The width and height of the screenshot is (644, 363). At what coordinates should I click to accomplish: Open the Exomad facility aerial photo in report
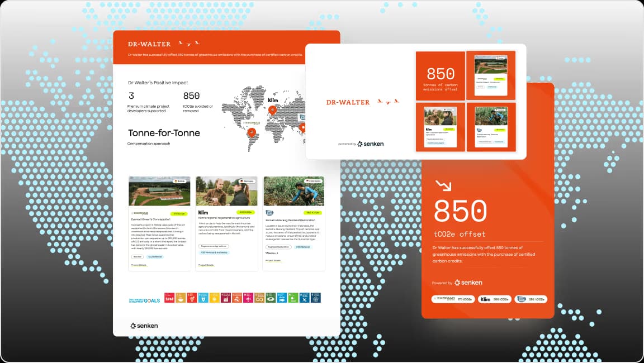coord(159,191)
